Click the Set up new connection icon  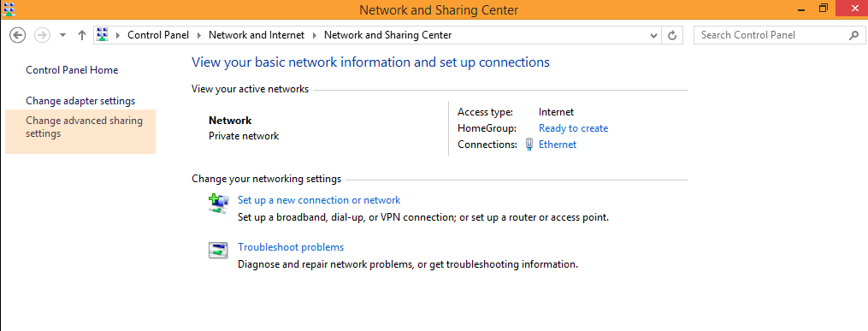pos(218,204)
